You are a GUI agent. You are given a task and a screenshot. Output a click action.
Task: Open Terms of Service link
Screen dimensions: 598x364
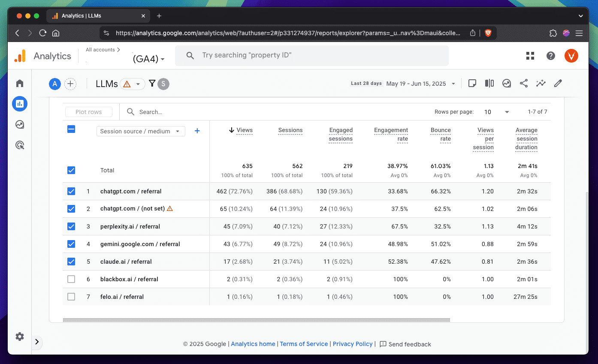pyautogui.click(x=304, y=344)
